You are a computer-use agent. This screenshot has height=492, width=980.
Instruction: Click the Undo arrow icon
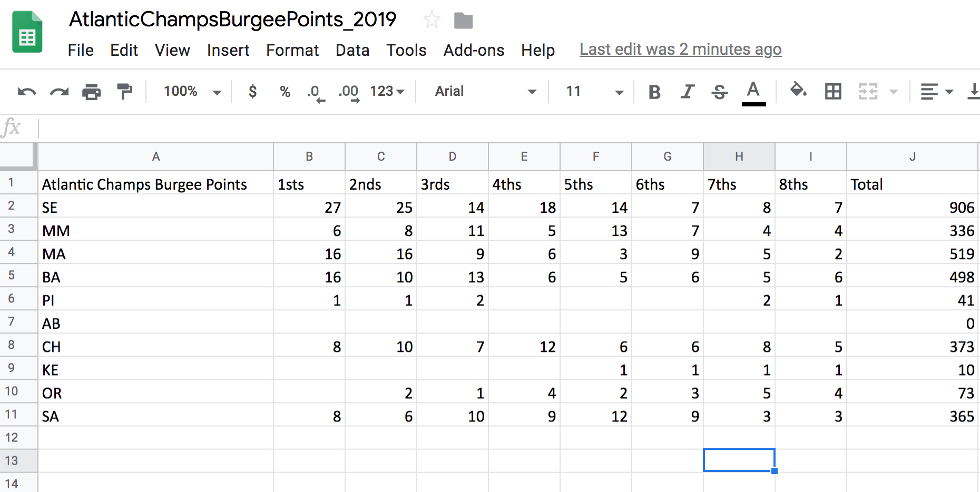point(27,92)
